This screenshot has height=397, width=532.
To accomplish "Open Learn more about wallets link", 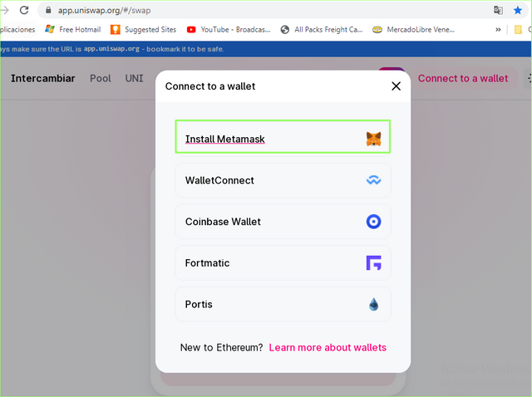I will [328, 347].
